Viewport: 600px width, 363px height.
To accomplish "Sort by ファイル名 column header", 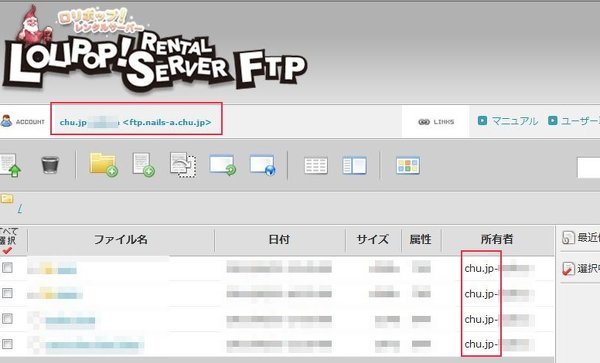I will click(x=121, y=239).
